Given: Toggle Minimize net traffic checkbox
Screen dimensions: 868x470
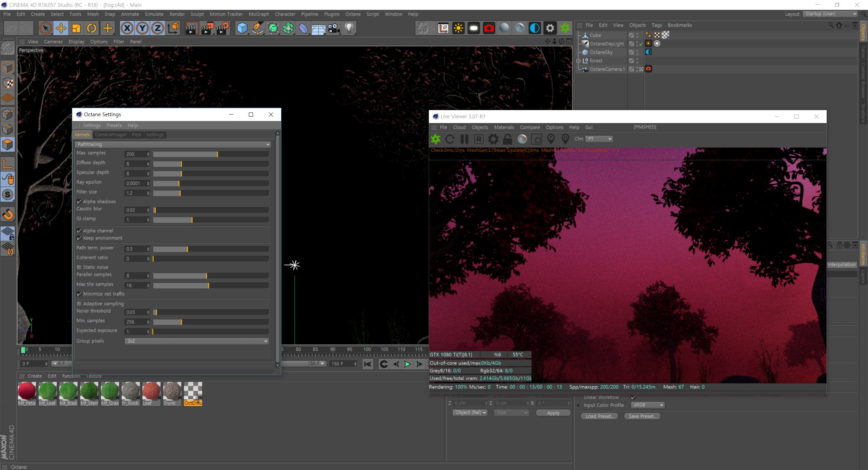Looking at the screenshot, I should click(79, 294).
